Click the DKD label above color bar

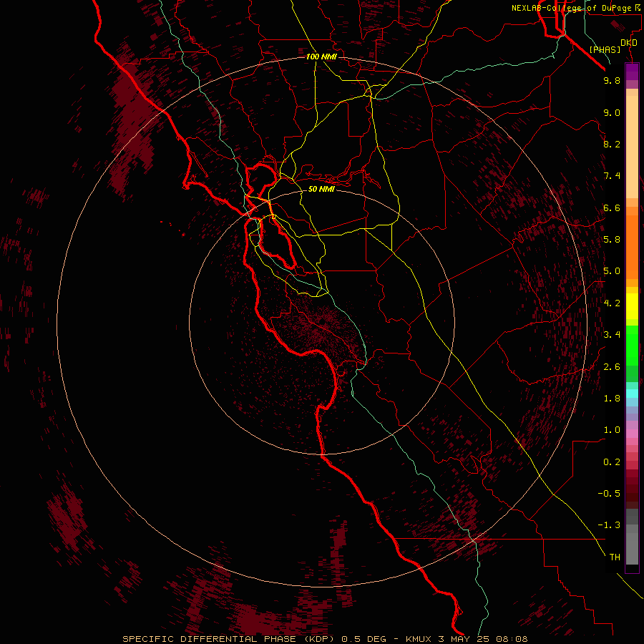(x=629, y=43)
